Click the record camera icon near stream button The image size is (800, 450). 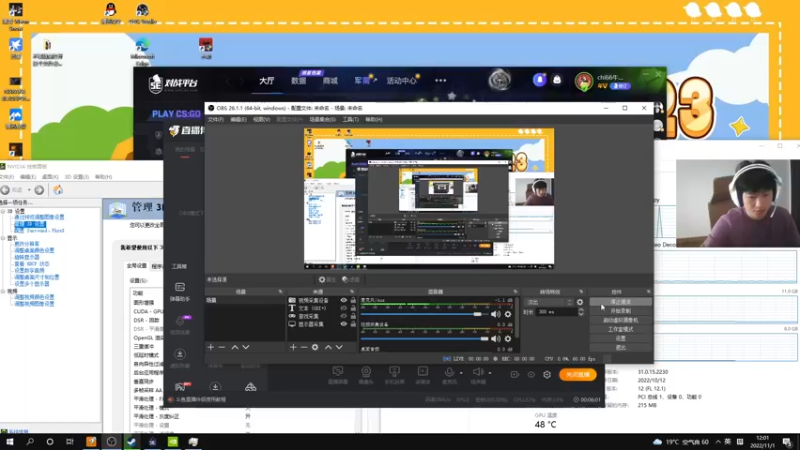click(x=515, y=374)
